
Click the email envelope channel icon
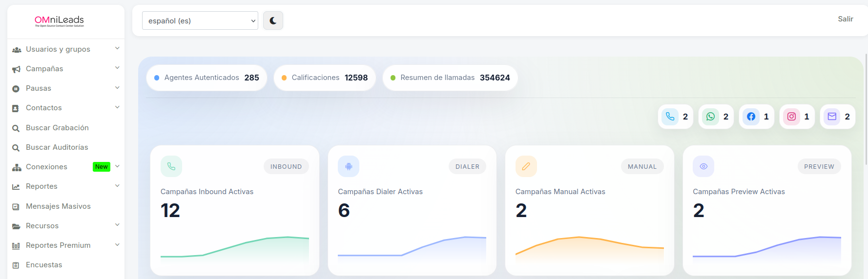[x=832, y=117]
